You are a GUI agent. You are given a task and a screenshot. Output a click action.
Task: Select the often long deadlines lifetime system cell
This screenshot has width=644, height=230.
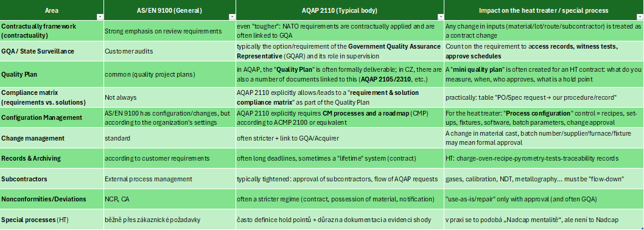coord(340,158)
